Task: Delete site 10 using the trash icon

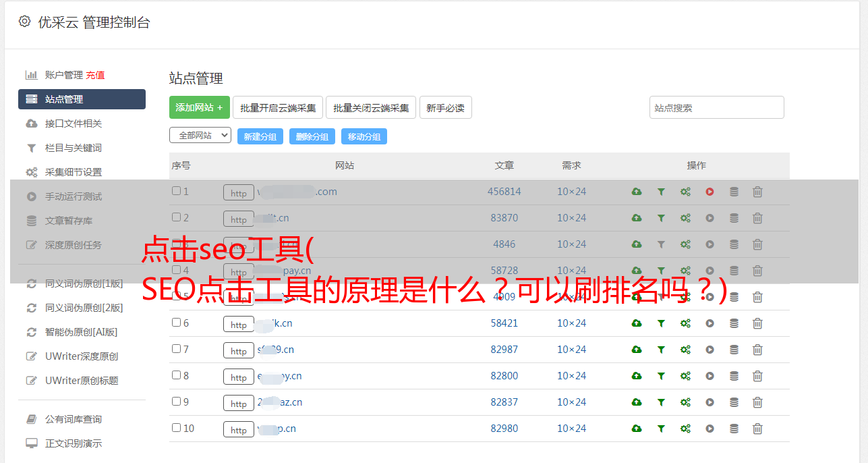Action: tap(757, 429)
